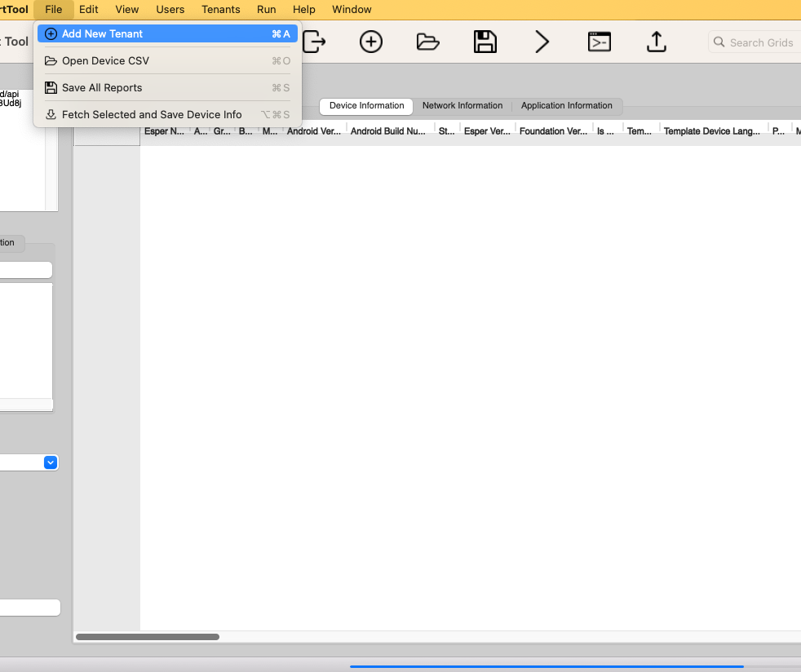
Task: Open a file using the folder toolbar icon
Action: [x=428, y=41]
